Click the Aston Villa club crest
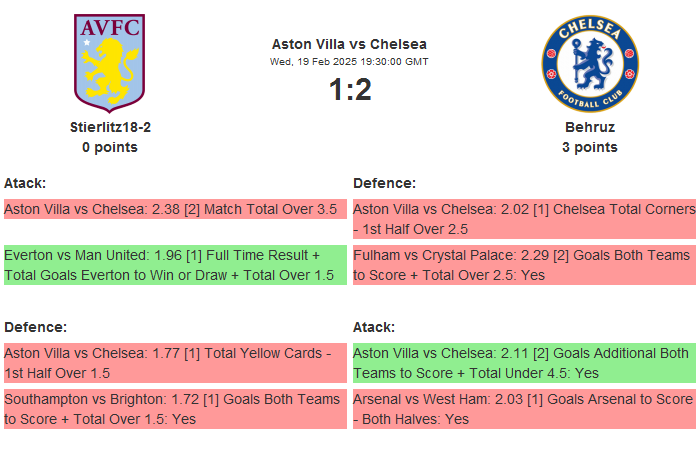The width and height of the screenshot is (700, 460). pyautogui.click(x=110, y=62)
